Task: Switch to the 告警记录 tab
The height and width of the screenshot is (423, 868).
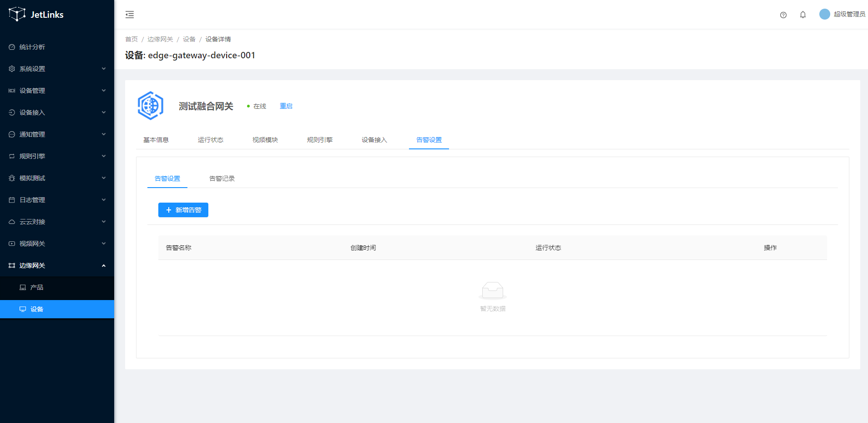Action: [x=222, y=178]
